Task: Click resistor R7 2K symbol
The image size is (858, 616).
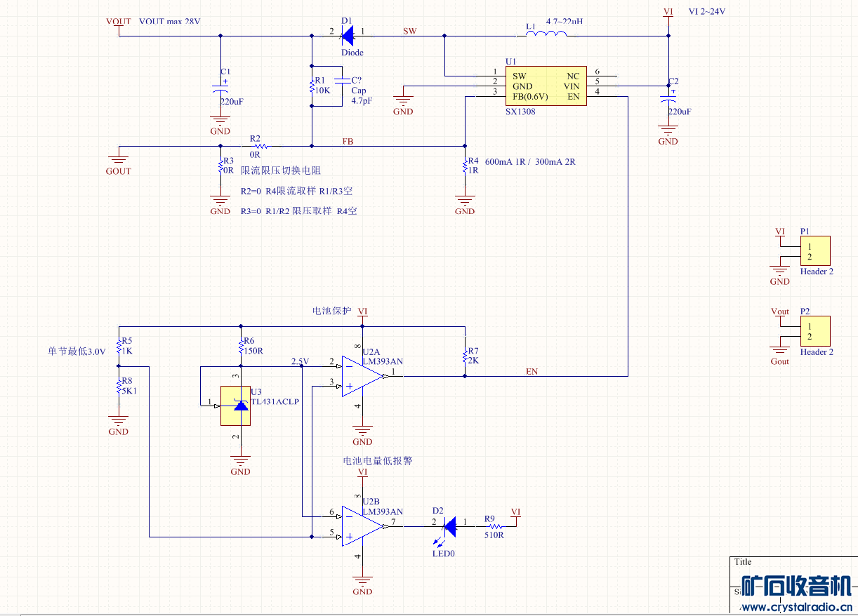Action: (x=464, y=356)
